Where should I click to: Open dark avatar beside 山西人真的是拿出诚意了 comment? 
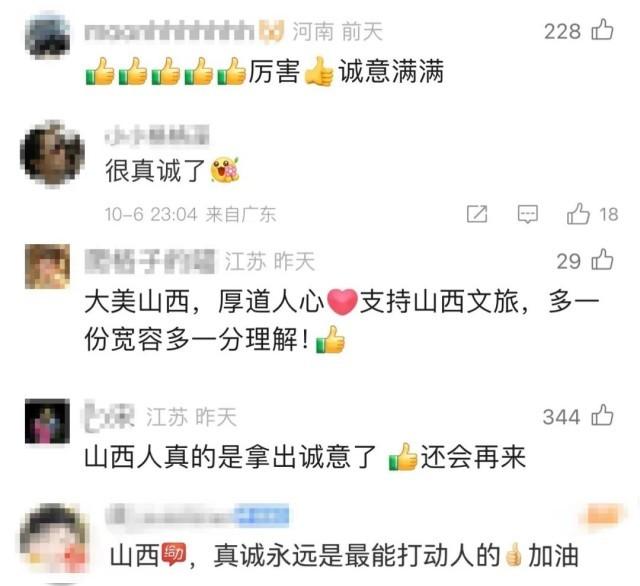pyautogui.click(x=47, y=421)
